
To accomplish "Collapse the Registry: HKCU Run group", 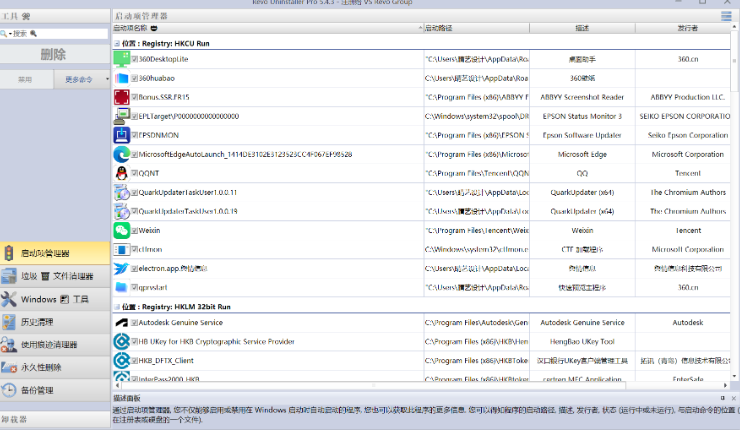I will click(x=116, y=43).
